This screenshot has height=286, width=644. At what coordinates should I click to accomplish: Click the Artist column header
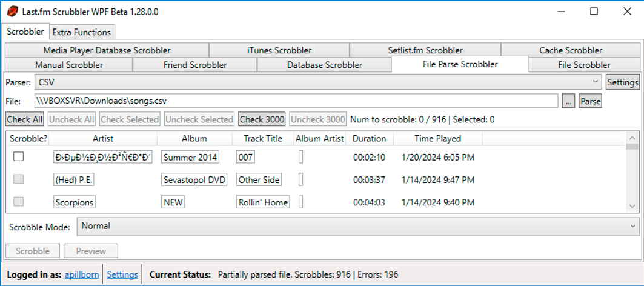pyautogui.click(x=103, y=139)
